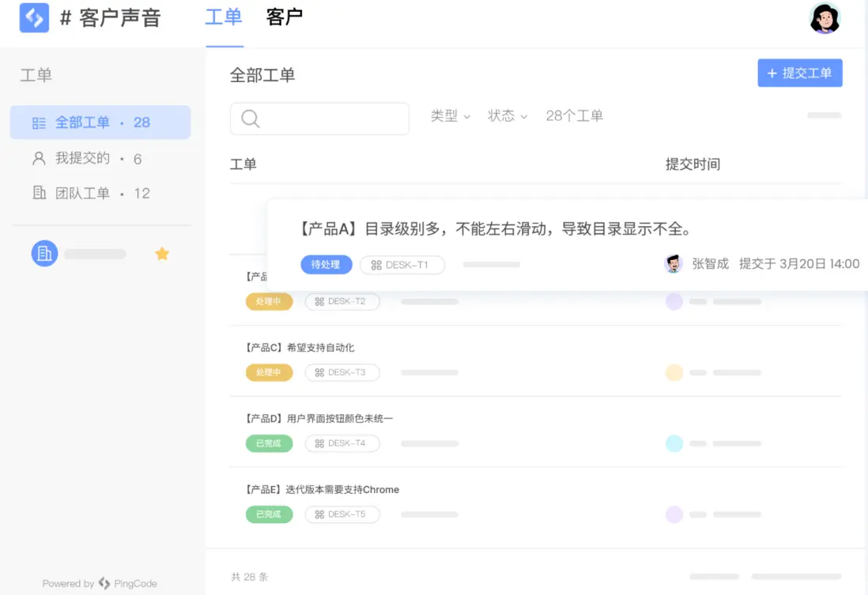Open the 类型 filter dropdown
The height and width of the screenshot is (595, 868).
point(450,115)
